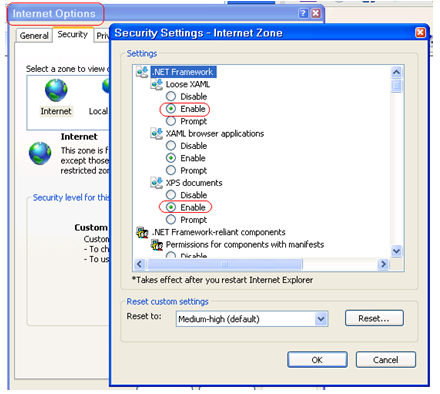Select Enable under Loose XAML
This screenshot has height=394, width=440.
click(x=171, y=109)
